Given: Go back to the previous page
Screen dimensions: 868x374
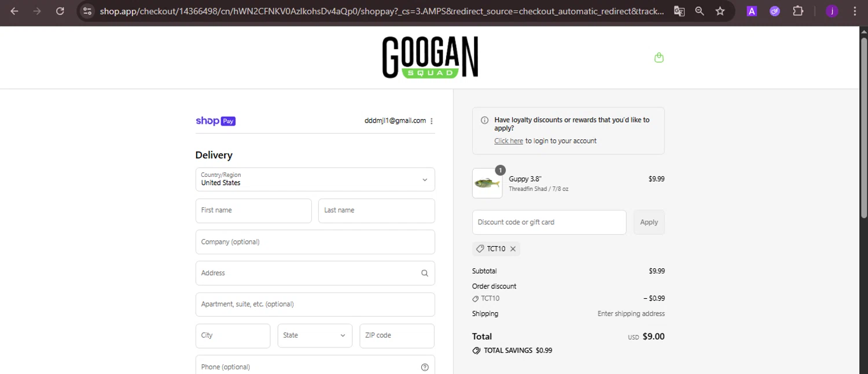Looking at the screenshot, I should pyautogui.click(x=14, y=11).
